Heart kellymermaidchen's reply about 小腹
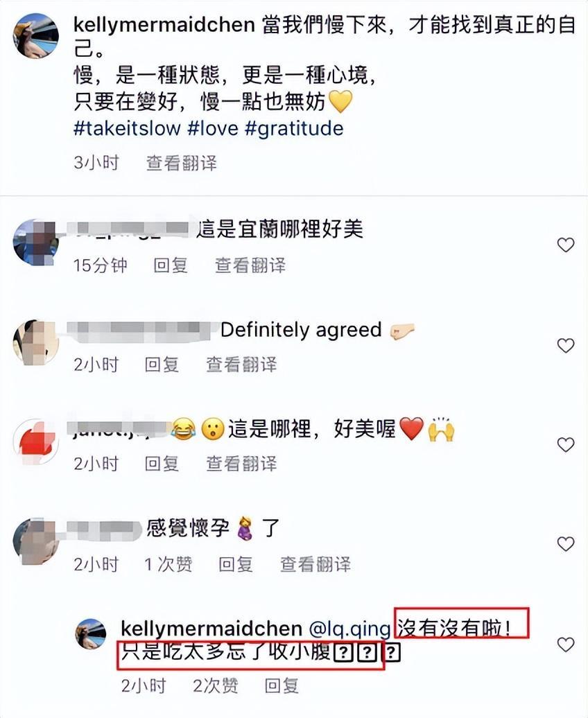 [x=566, y=645]
